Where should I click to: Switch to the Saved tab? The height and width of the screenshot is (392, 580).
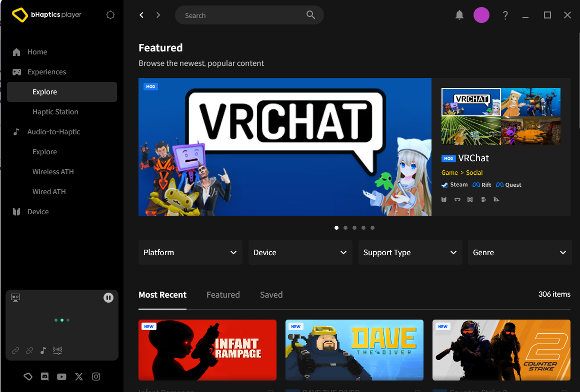point(271,295)
